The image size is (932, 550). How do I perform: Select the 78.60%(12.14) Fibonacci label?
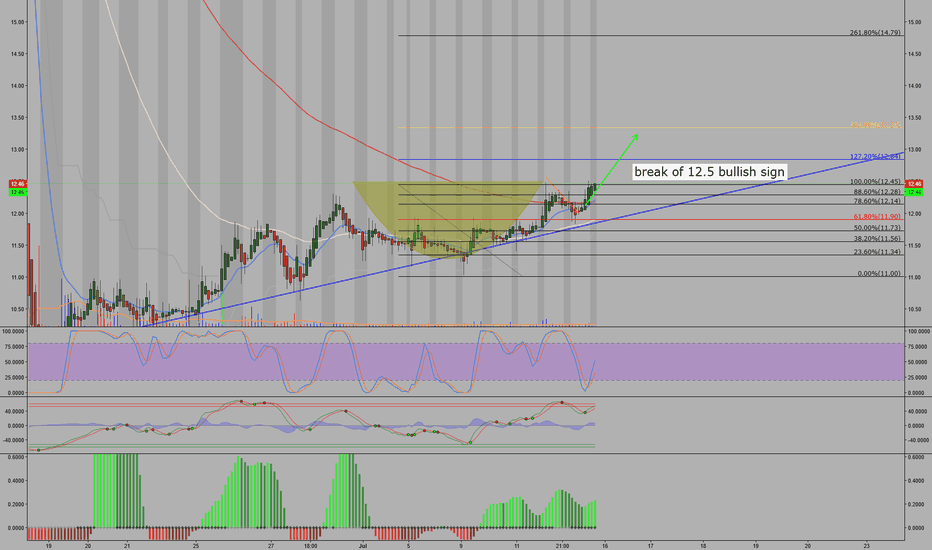coord(877,202)
